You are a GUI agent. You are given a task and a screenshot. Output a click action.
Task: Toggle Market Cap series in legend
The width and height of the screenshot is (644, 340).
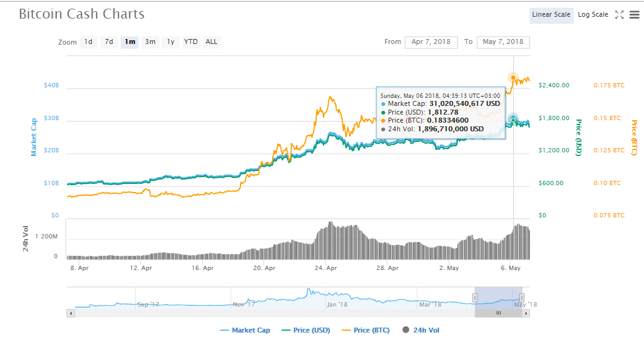coord(245,330)
